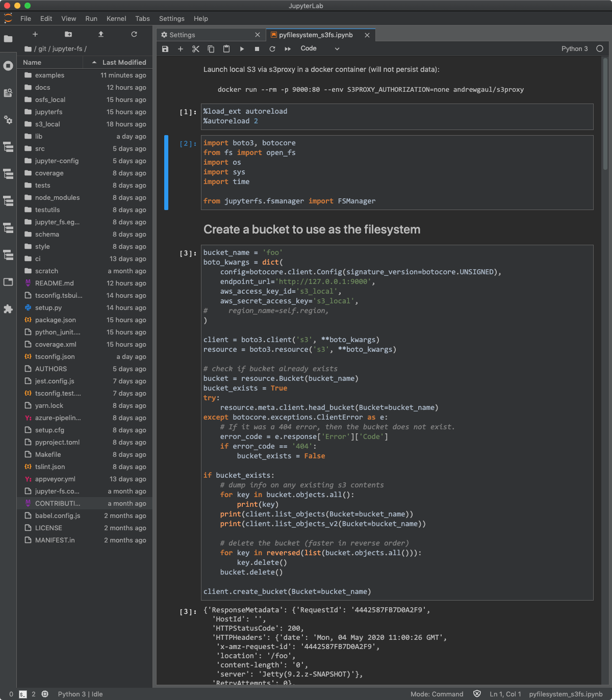Click the kernel status circle indicator
The image size is (612, 700).
click(600, 49)
